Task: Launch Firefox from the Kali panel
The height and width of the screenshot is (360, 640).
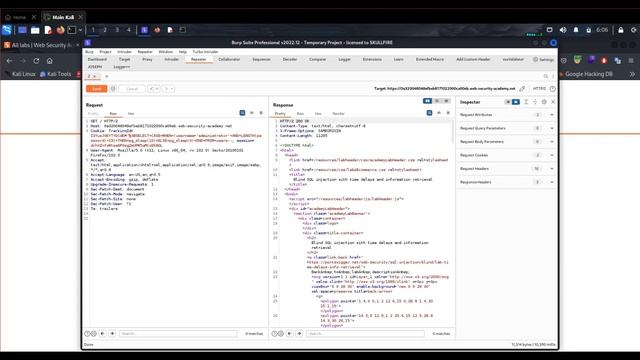Action: pyautogui.click(x=60, y=30)
